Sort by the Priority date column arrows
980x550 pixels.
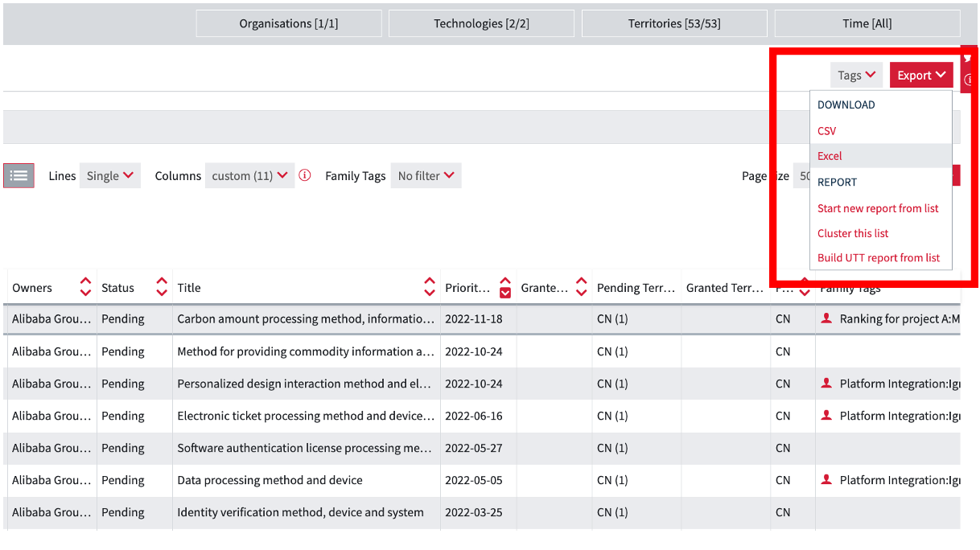[x=505, y=287]
